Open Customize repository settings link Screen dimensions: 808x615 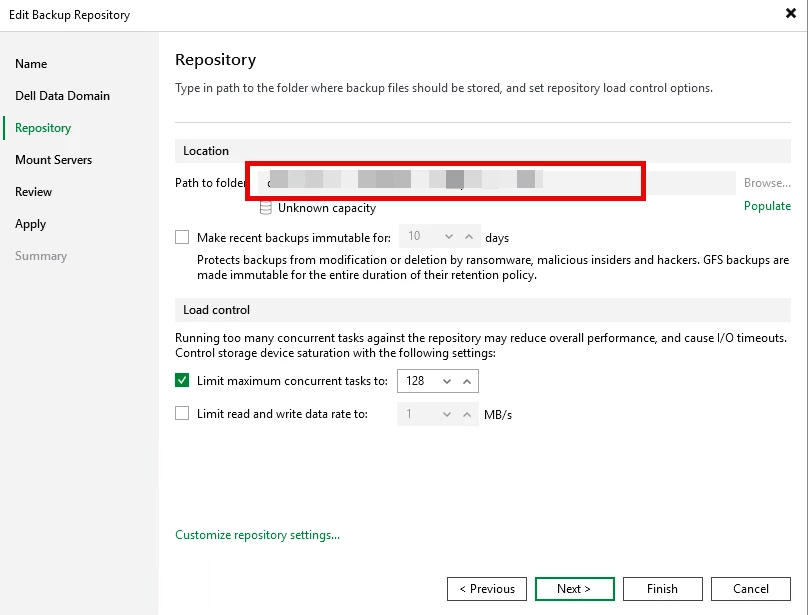pos(257,535)
